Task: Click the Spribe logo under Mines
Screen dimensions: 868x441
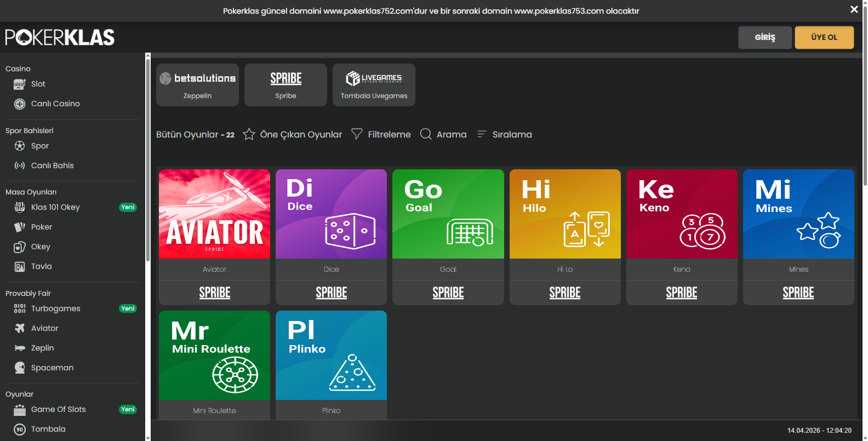Action: click(798, 293)
